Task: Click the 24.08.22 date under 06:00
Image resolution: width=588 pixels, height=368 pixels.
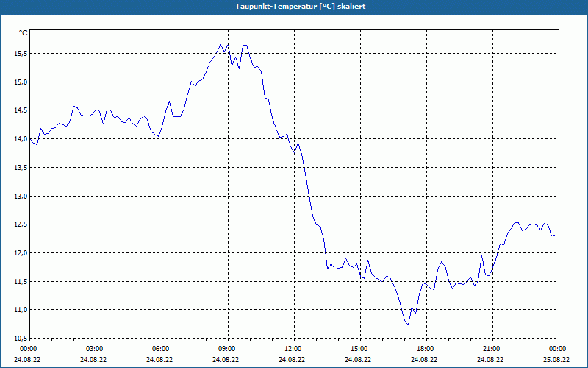Action: click(x=159, y=360)
